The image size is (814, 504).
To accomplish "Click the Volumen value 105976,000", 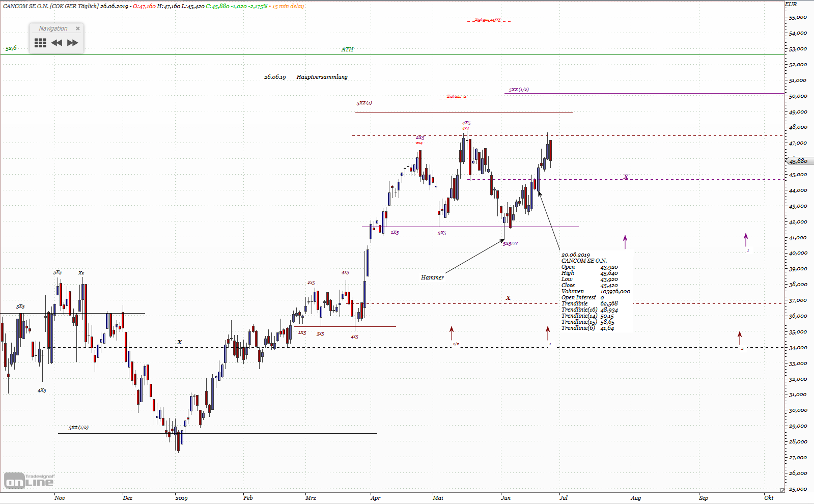I will [x=615, y=291].
